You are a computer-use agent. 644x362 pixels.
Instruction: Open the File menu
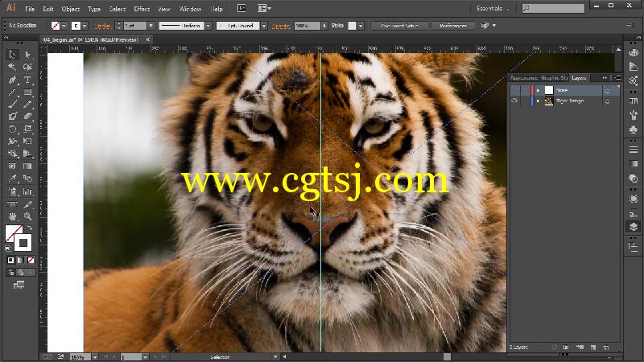pos(30,9)
